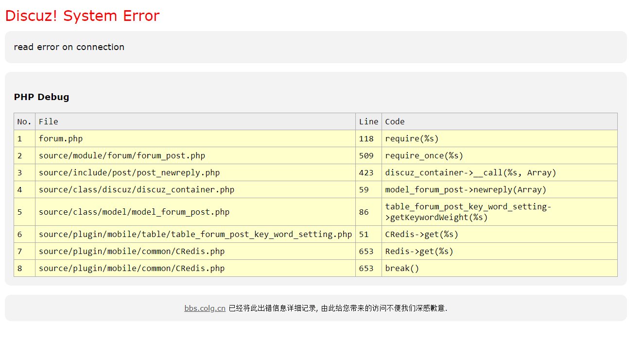Click row number 8 beside break()

24,268
